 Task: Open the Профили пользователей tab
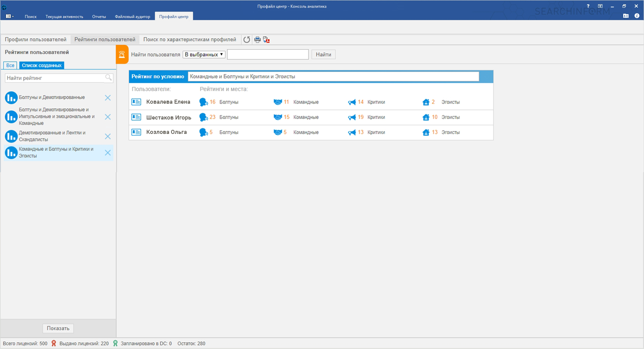click(x=36, y=40)
